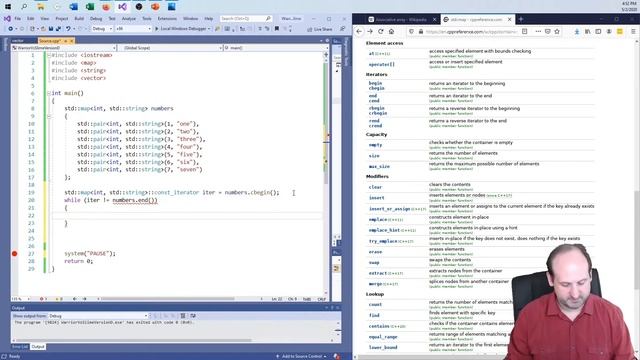640x360 pixels.
Task: Open a new browser tab
Action: pyautogui.click(x=521, y=19)
